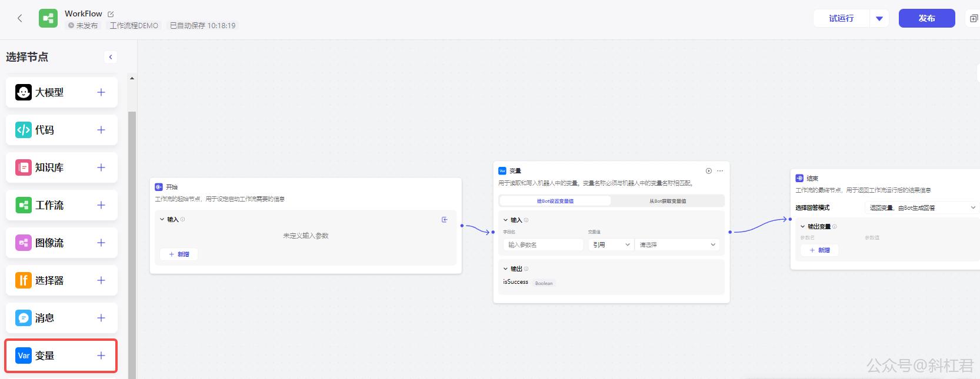Viewport: 980px width, 379px height.
Task: Click the isSuccess output variable
Action: coord(516,282)
